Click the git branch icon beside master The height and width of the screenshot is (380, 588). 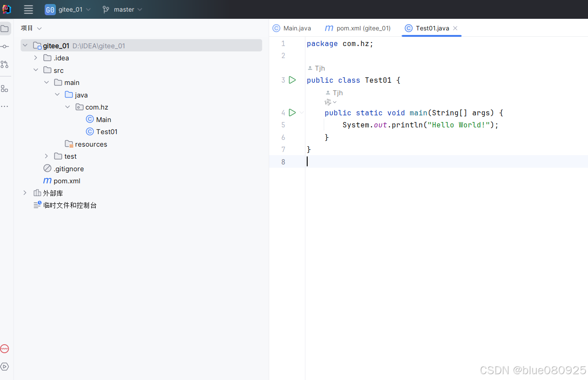click(x=106, y=9)
